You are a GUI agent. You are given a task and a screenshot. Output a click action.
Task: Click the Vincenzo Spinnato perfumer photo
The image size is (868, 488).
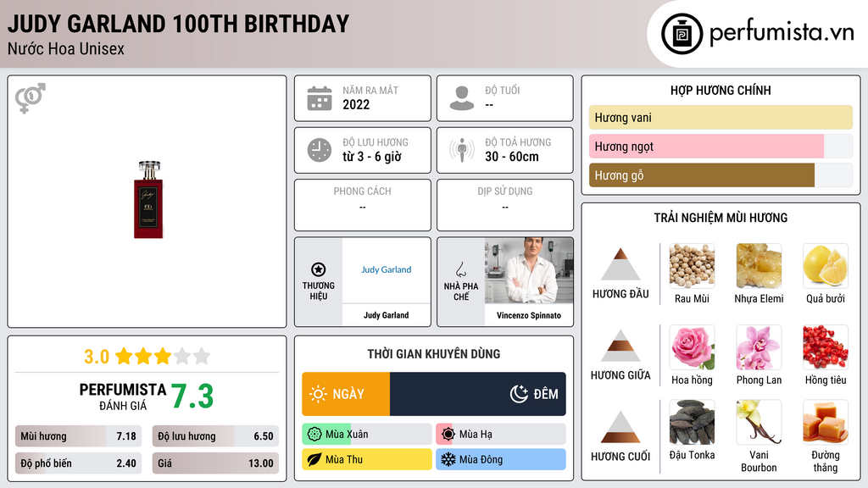click(x=529, y=270)
